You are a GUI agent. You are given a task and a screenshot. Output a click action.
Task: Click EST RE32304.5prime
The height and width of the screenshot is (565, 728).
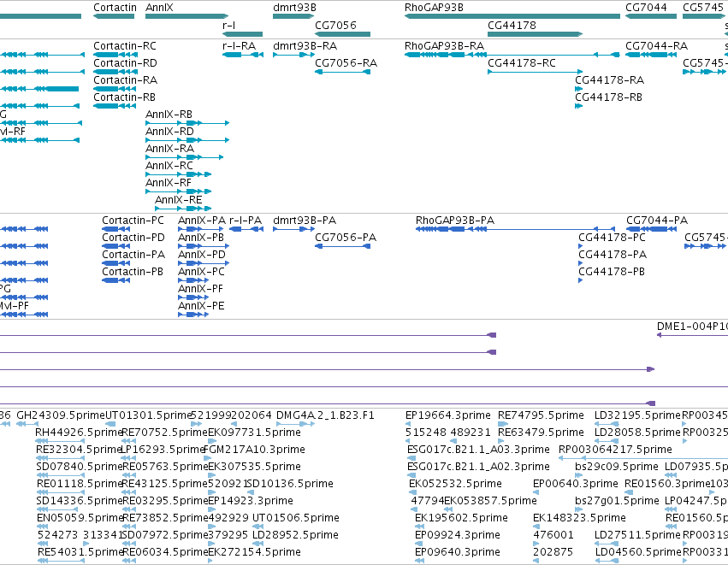coord(61,458)
